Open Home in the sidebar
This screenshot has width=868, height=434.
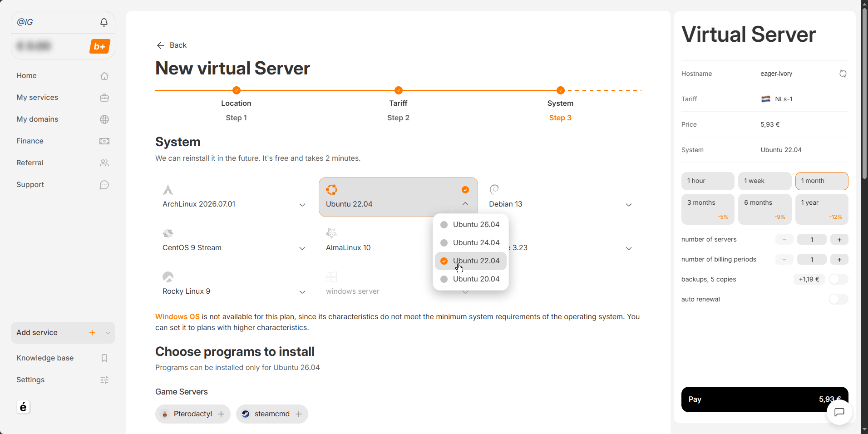(x=63, y=76)
